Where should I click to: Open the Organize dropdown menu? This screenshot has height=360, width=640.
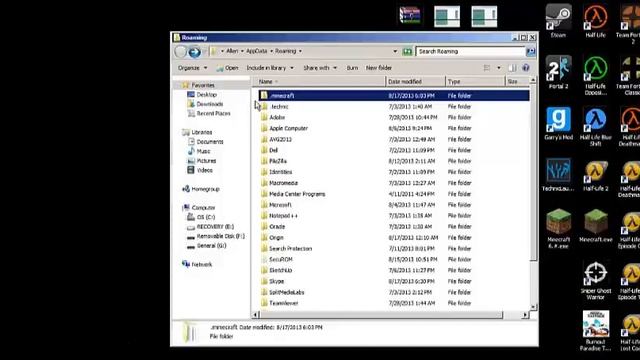pyautogui.click(x=192, y=68)
